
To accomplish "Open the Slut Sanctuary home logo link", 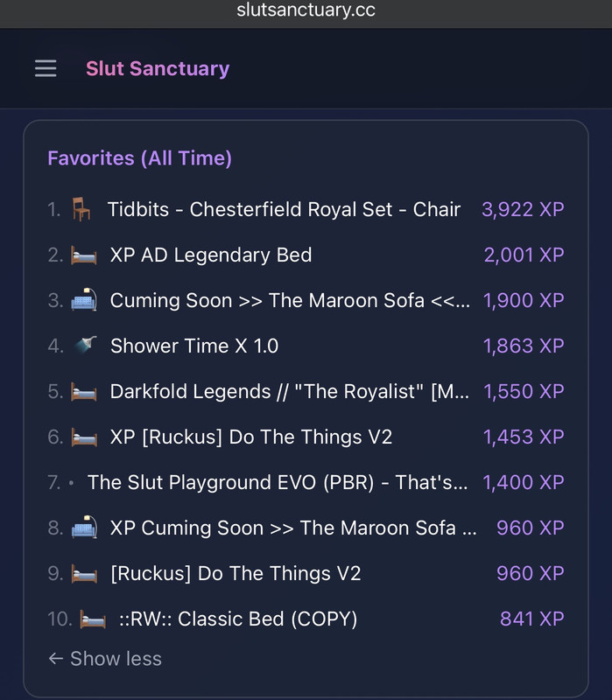I will (x=158, y=69).
